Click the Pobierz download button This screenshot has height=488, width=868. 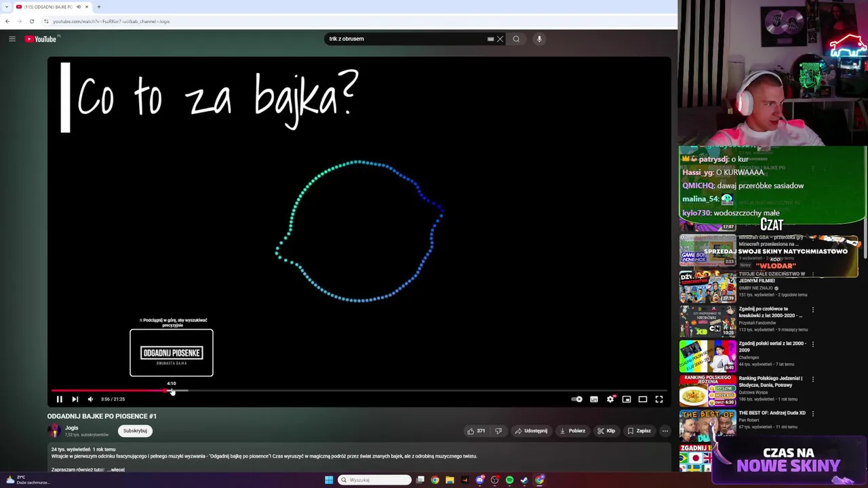pyautogui.click(x=572, y=430)
